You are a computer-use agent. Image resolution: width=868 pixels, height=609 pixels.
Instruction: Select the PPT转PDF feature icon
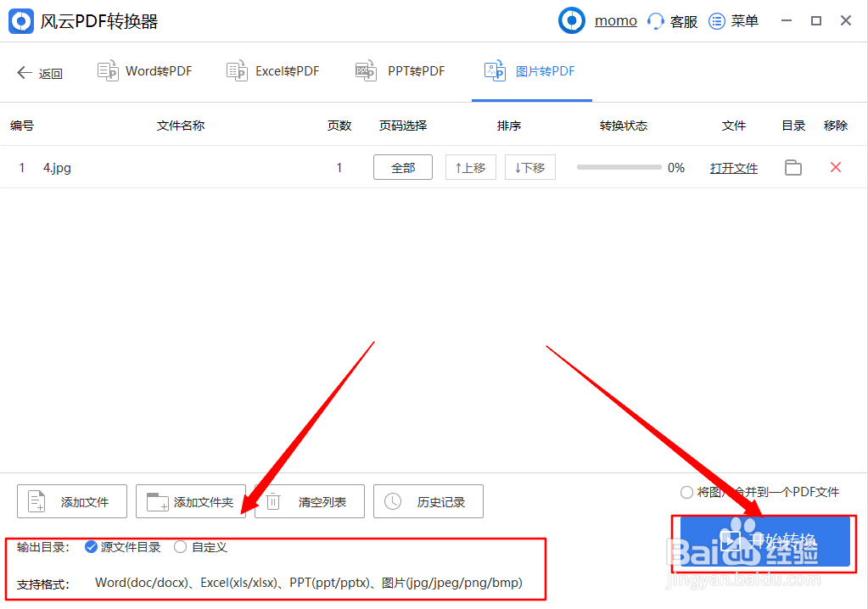pyautogui.click(x=366, y=71)
